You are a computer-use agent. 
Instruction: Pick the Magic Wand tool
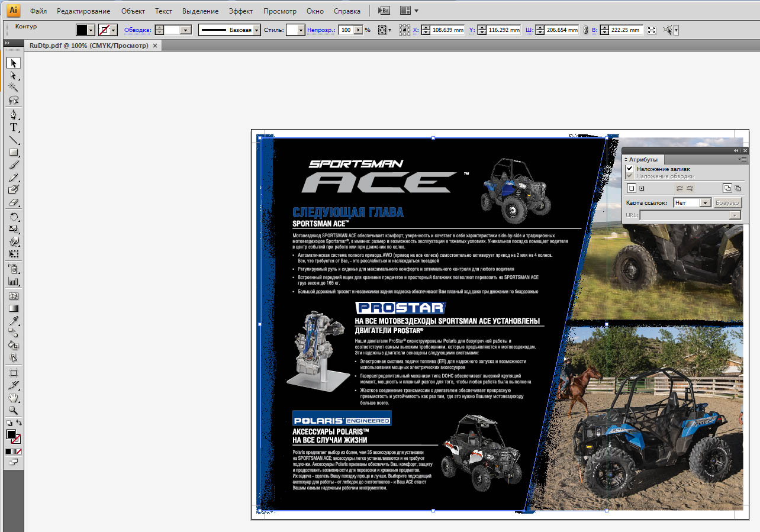click(x=14, y=88)
